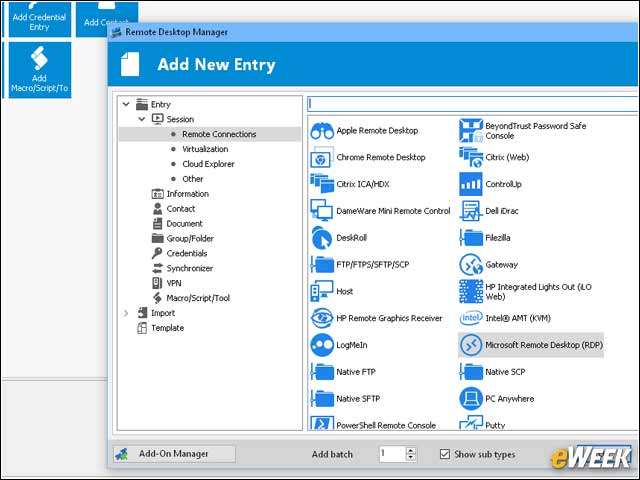Click the LogMeIn icon
Screen dimensions: 640x480
pos(322,345)
